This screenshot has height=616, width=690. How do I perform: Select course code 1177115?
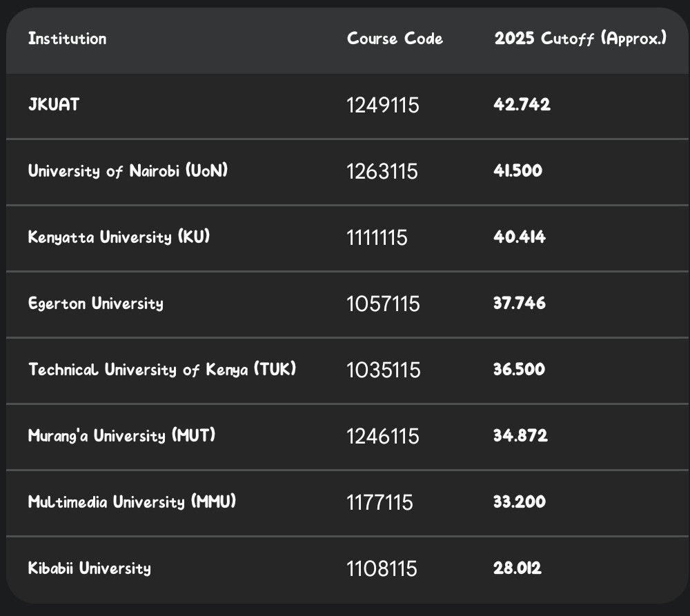(x=379, y=502)
